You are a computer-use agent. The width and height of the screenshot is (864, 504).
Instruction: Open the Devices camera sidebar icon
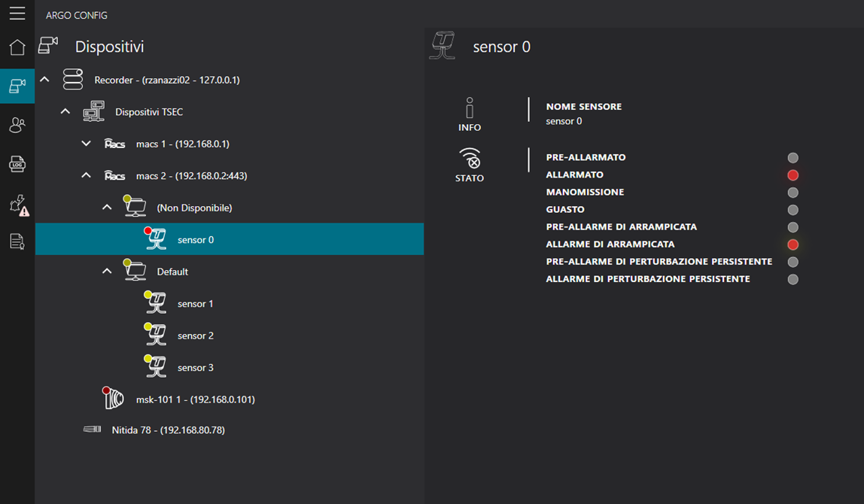pyautogui.click(x=17, y=87)
